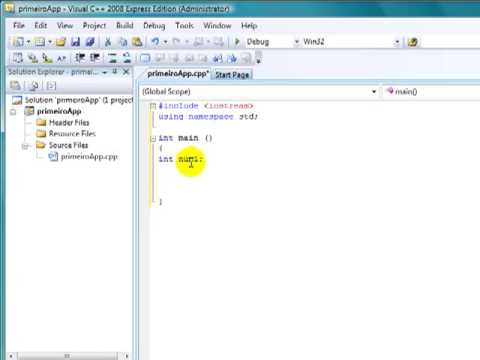Screen dimensions: 480x360
Task: Start debugging with the green play icon
Action: [x=237, y=42]
